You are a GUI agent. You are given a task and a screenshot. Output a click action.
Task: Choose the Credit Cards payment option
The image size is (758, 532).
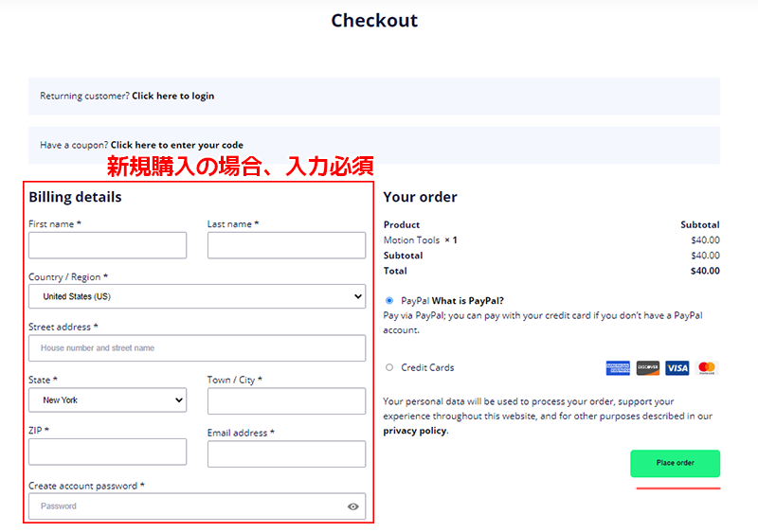[x=389, y=367]
